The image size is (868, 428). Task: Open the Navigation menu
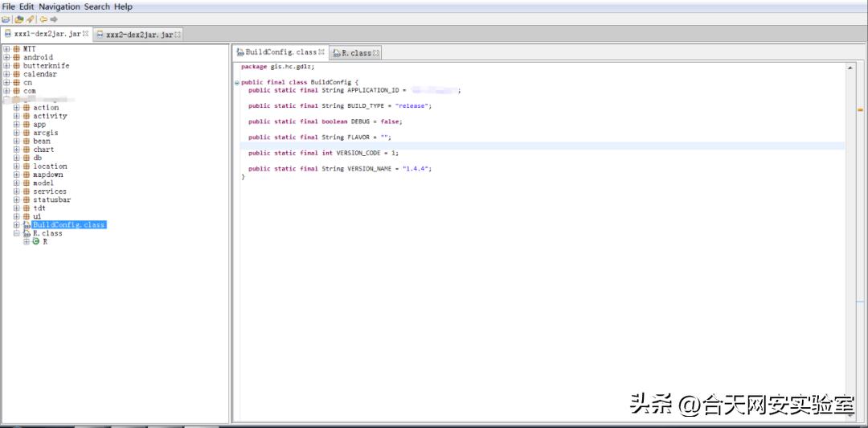(59, 6)
